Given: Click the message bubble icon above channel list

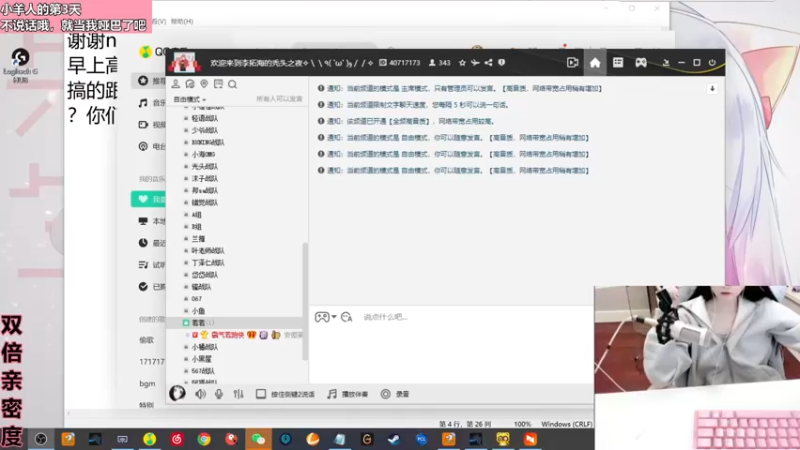Looking at the screenshot, I should (x=190, y=84).
